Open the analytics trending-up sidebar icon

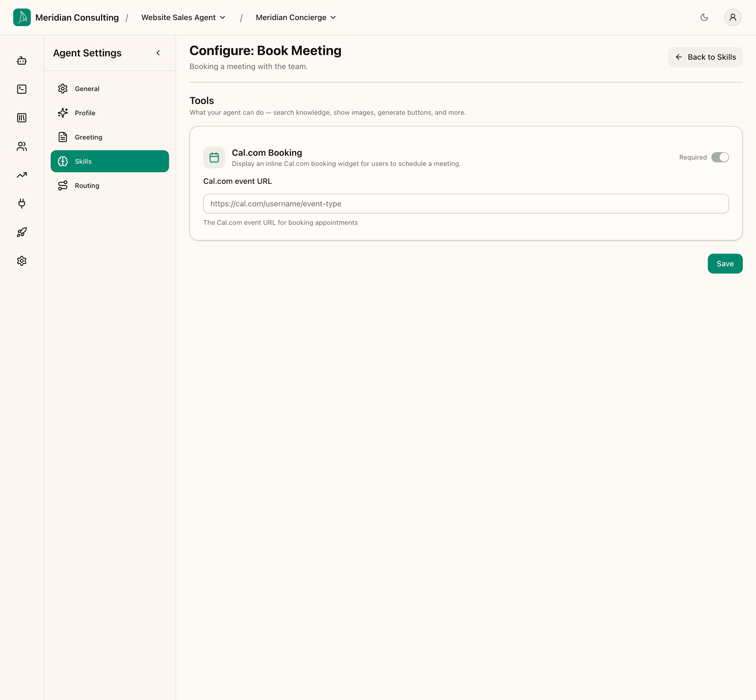point(21,175)
